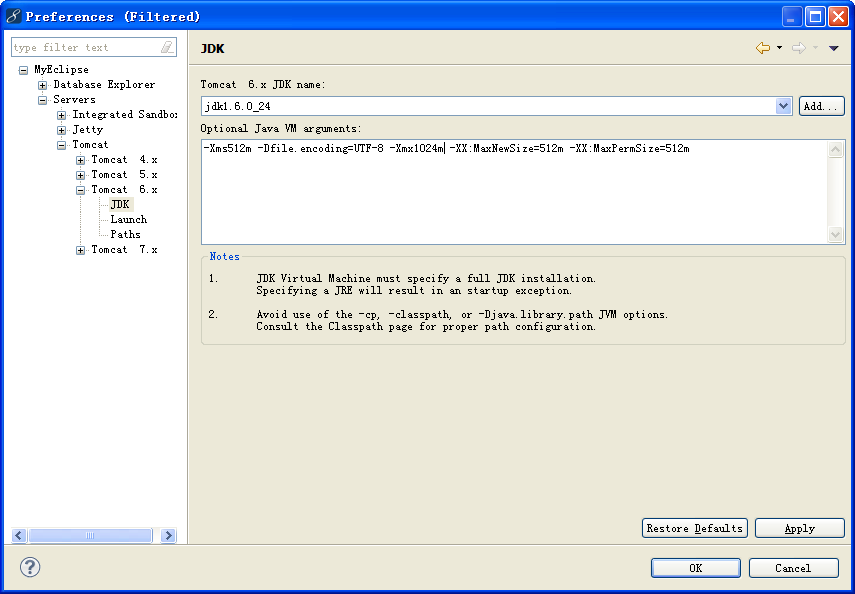The width and height of the screenshot is (855, 594).
Task: Select the MyEclipse root label
Action: (x=61, y=69)
